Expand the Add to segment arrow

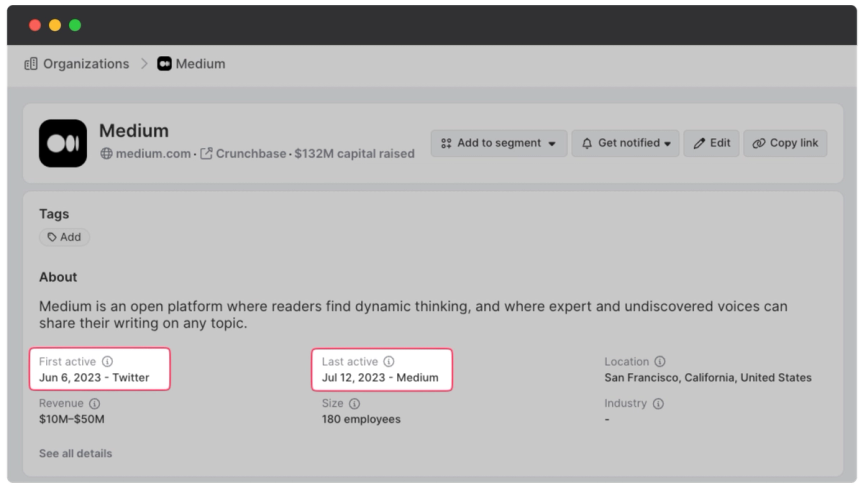click(552, 144)
